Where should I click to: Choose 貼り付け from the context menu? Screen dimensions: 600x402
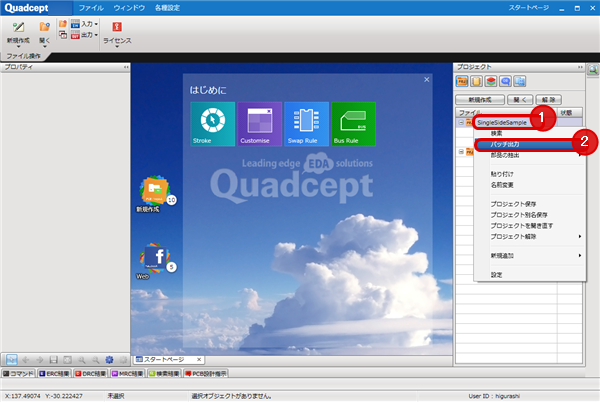(530, 174)
